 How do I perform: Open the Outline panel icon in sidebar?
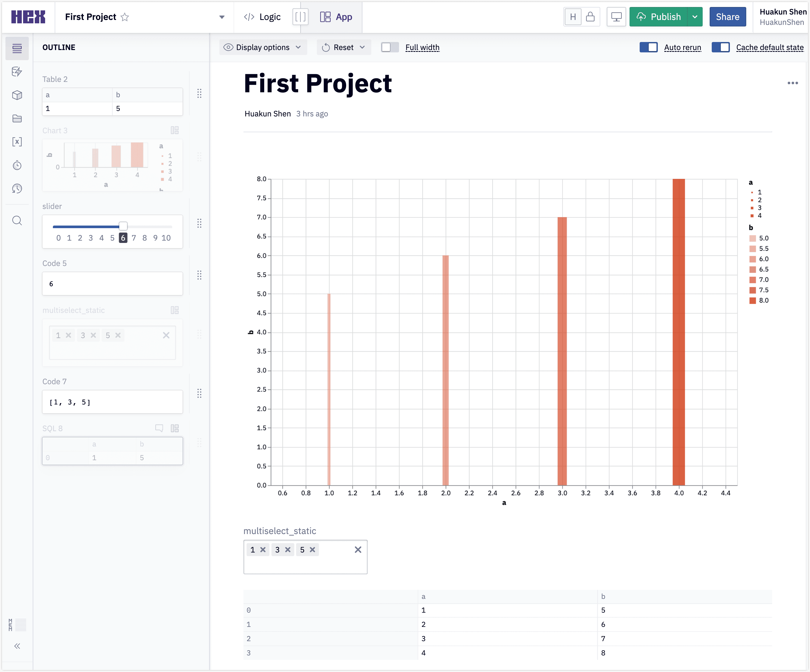click(x=17, y=48)
